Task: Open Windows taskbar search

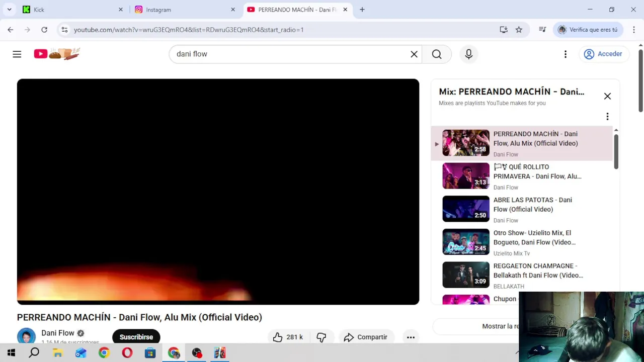Action: pos(34,353)
